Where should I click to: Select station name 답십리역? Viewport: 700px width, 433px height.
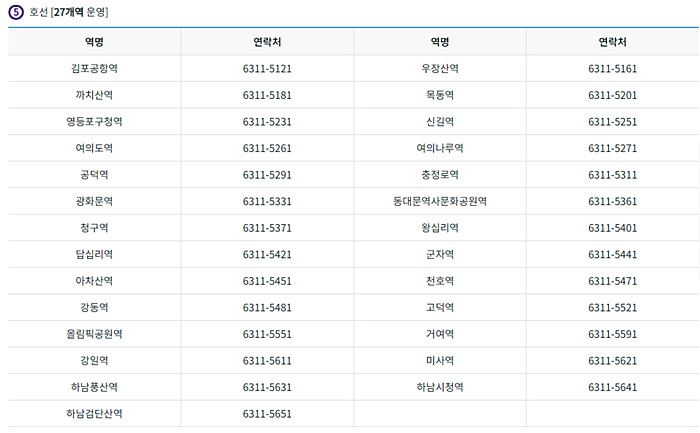[94, 254]
